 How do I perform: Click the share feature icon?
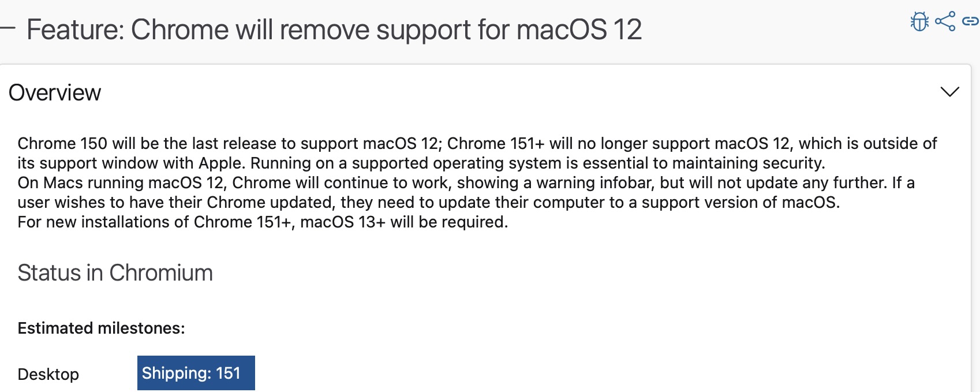(945, 22)
